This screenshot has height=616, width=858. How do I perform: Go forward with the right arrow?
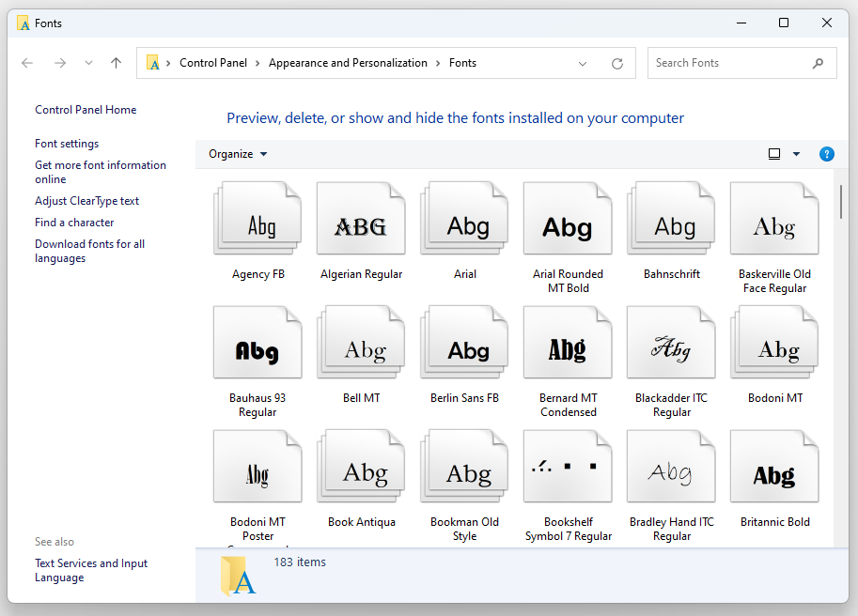coord(60,63)
